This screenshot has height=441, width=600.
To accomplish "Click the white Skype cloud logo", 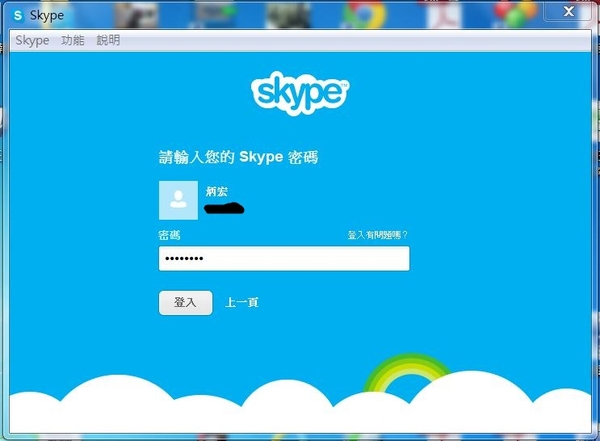I will pos(299,93).
